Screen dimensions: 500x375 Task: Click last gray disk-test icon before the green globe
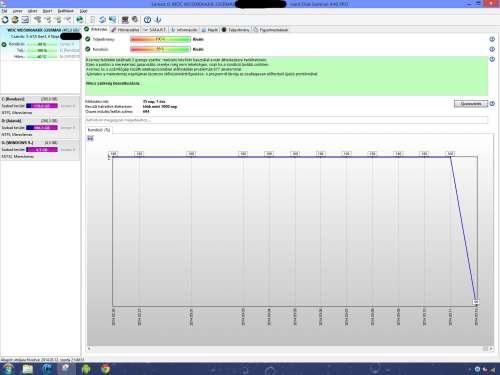[68, 20]
